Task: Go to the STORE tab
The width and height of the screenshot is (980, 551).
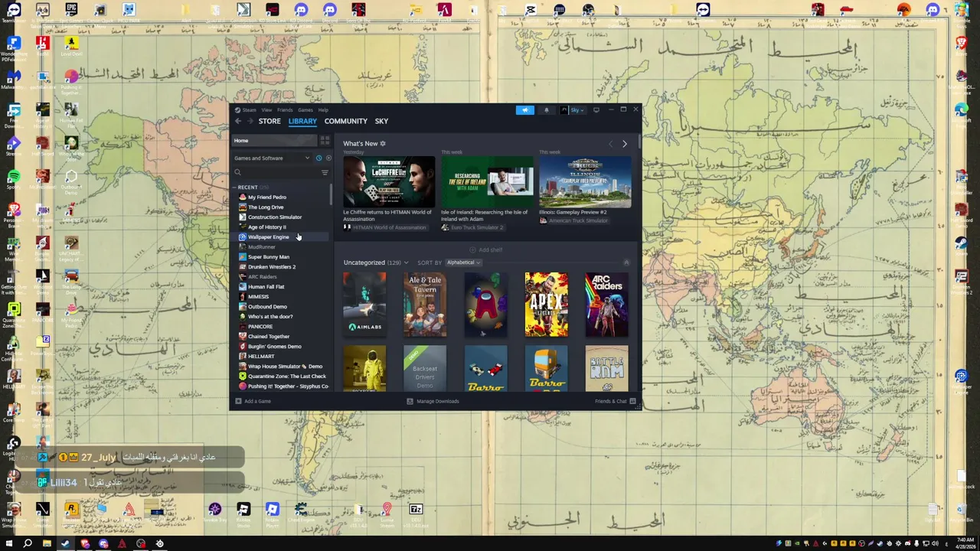Action: (269, 121)
